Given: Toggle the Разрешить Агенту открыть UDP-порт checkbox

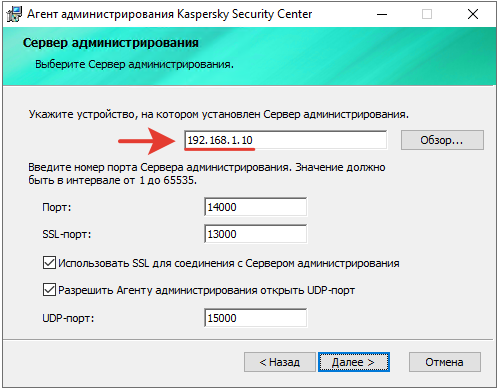Looking at the screenshot, I should pos(49,290).
